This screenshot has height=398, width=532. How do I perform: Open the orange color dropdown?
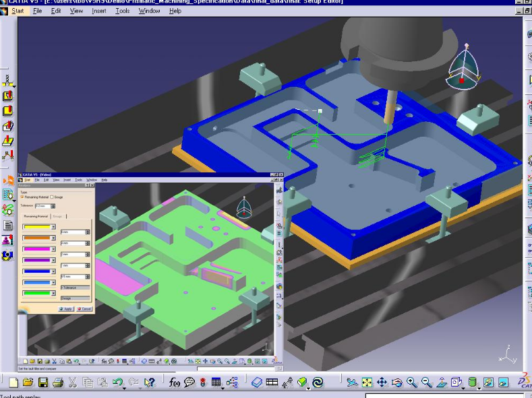(x=53, y=238)
